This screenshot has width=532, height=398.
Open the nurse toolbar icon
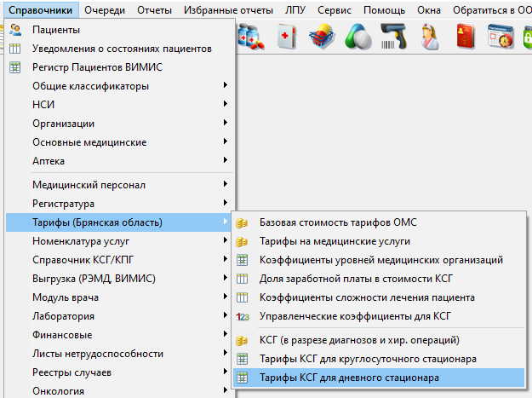pyautogui.click(x=426, y=37)
